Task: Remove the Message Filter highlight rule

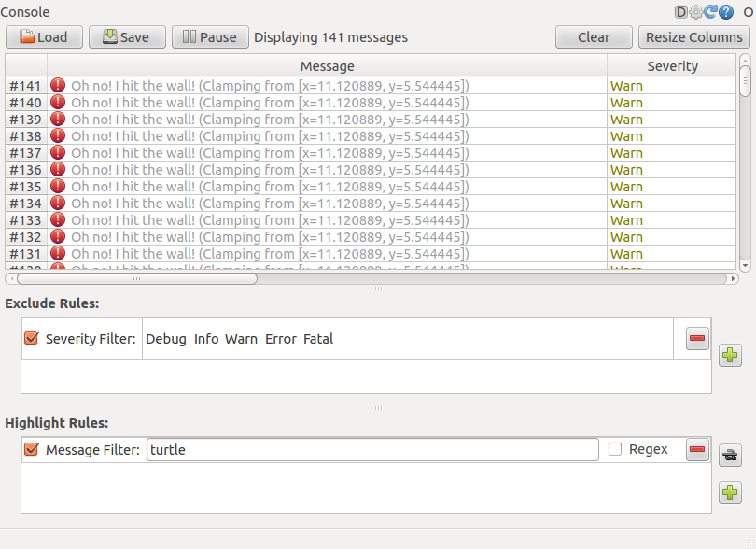Action: click(x=697, y=450)
